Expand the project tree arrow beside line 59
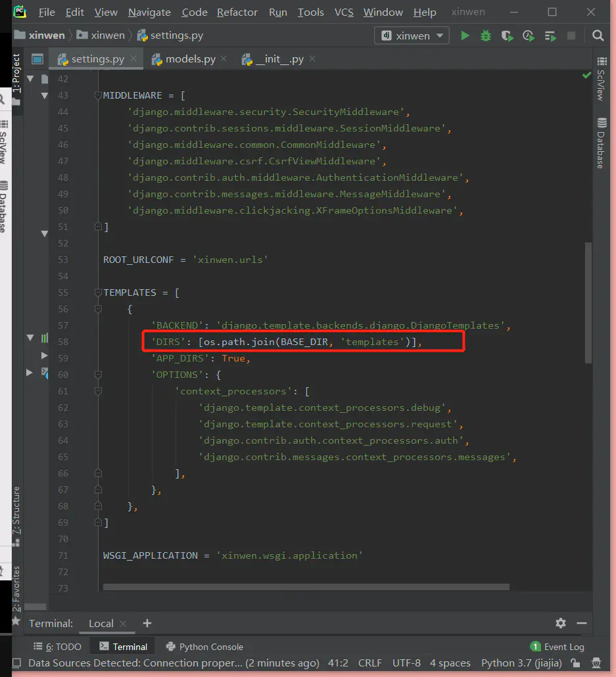Screen dimensions: 616x677 [44, 356]
